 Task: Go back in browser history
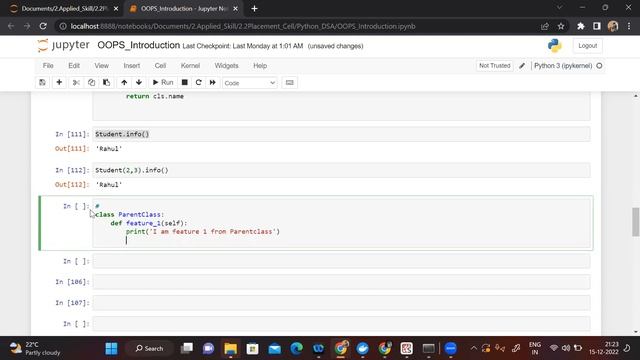(x=11, y=26)
